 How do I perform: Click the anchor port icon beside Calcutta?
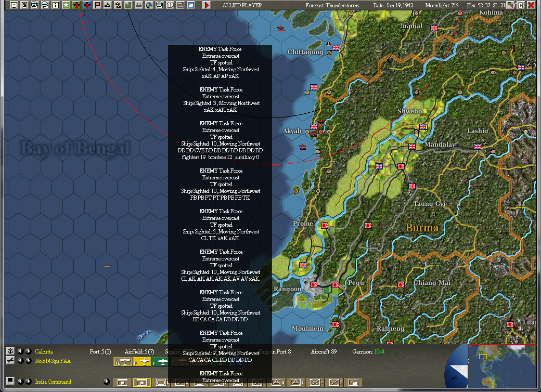[10, 351]
